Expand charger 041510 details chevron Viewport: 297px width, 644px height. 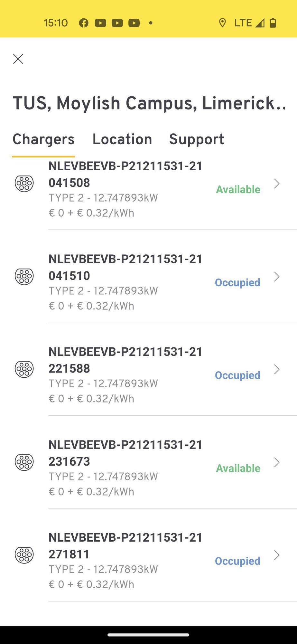[x=276, y=277]
